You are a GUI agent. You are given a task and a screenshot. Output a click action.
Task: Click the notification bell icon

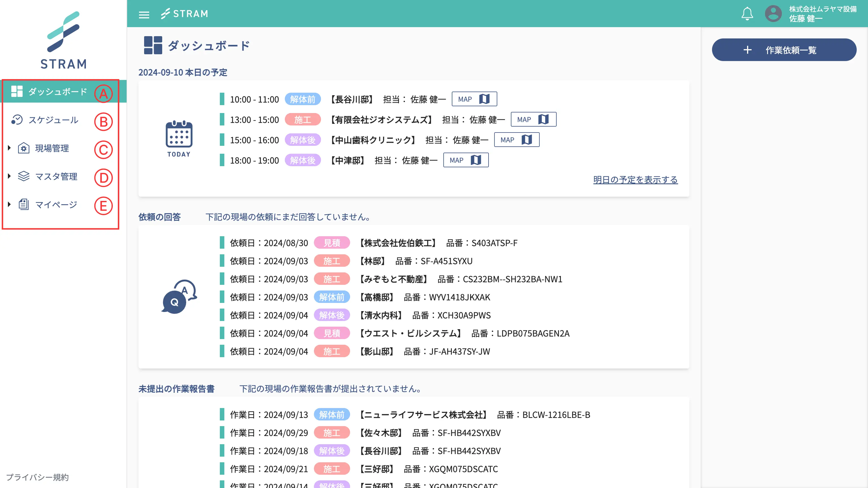(x=747, y=14)
